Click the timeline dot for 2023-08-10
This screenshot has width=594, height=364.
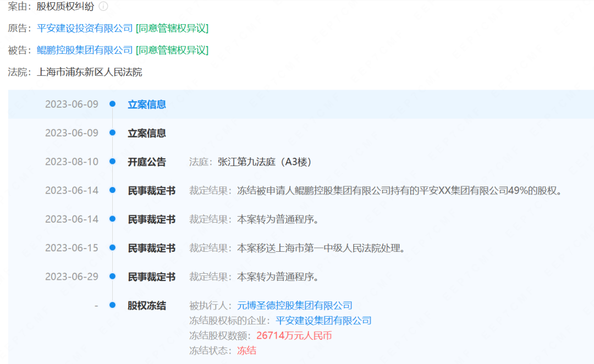(x=113, y=161)
